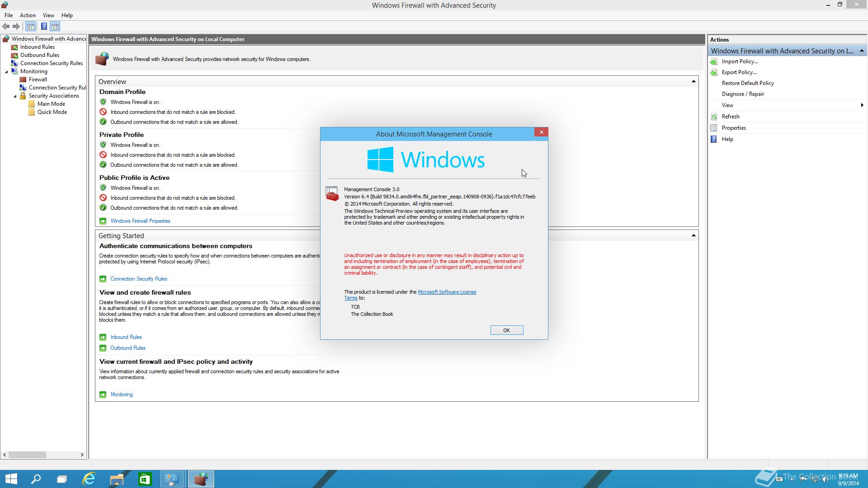
Task: Click the Action Center flag tray icon
Action: point(803,479)
